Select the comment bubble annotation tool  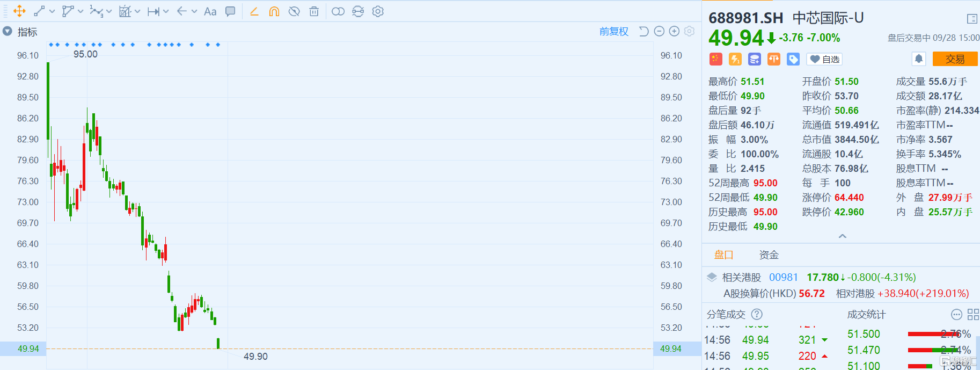point(230,11)
